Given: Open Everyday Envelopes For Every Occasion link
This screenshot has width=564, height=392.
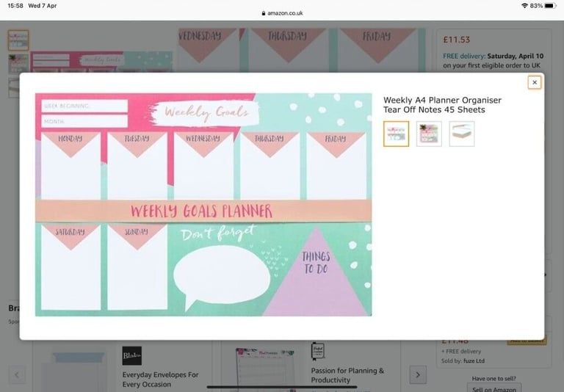Looking at the screenshot, I should 160,380.
